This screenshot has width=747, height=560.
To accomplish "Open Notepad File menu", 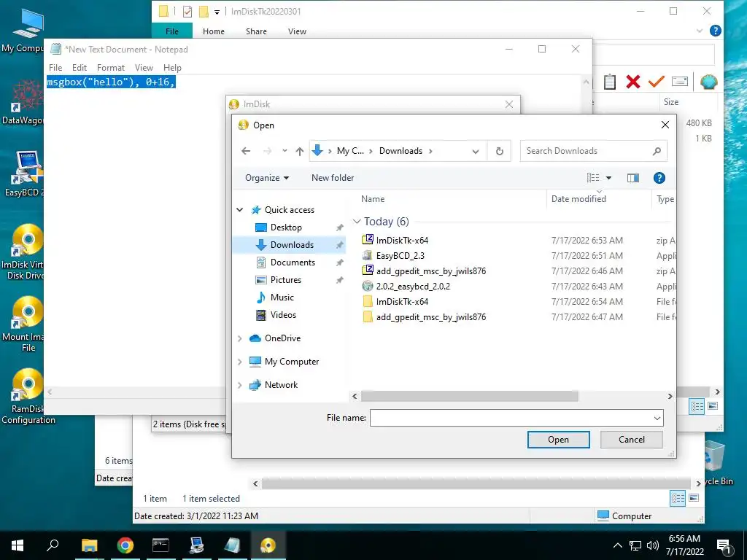I will (x=55, y=68).
